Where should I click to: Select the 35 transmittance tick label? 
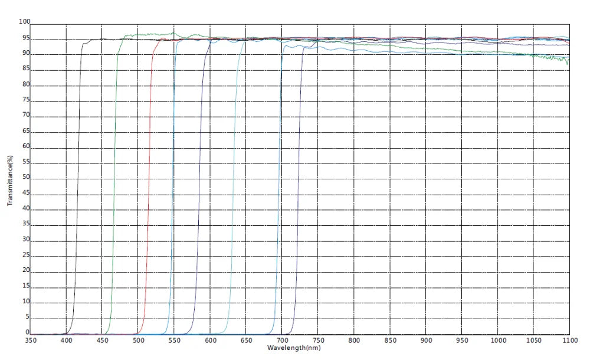[26, 224]
